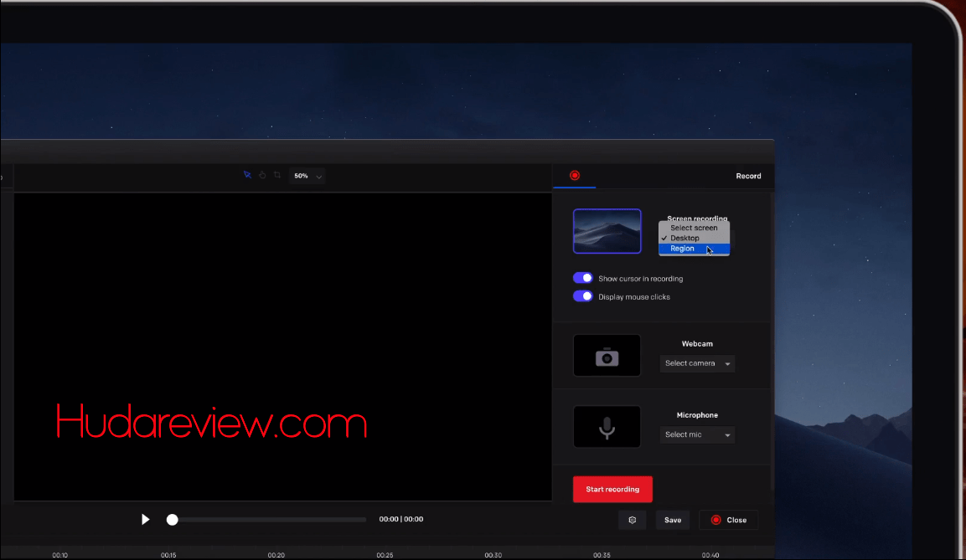Click the webcam preview camera icon

[607, 356]
